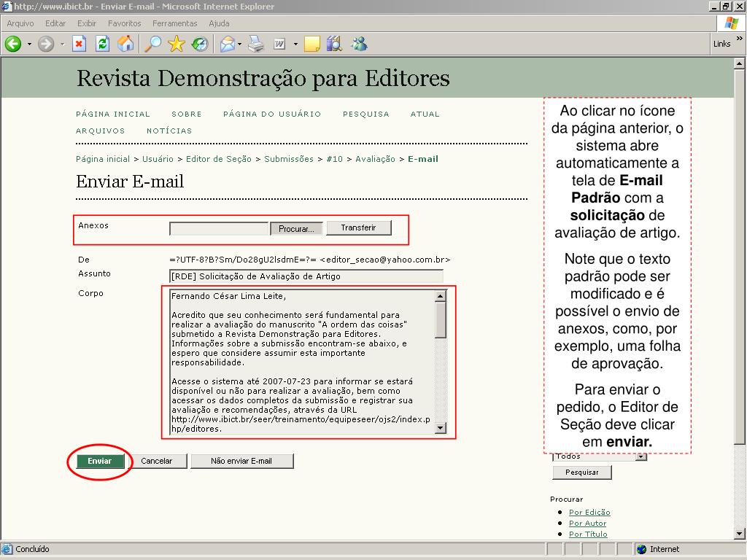The width and height of the screenshot is (747, 560).
Task: Follow the Editor de Seção breadcrumb link
Action: pyautogui.click(x=219, y=159)
